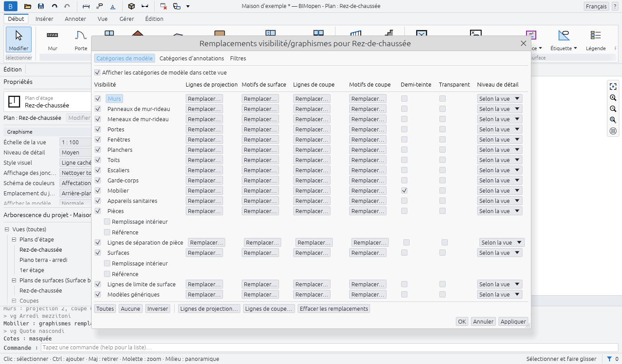Open the Annoter ribbon tab
622x364 pixels.
pyautogui.click(x=76, y=19)
